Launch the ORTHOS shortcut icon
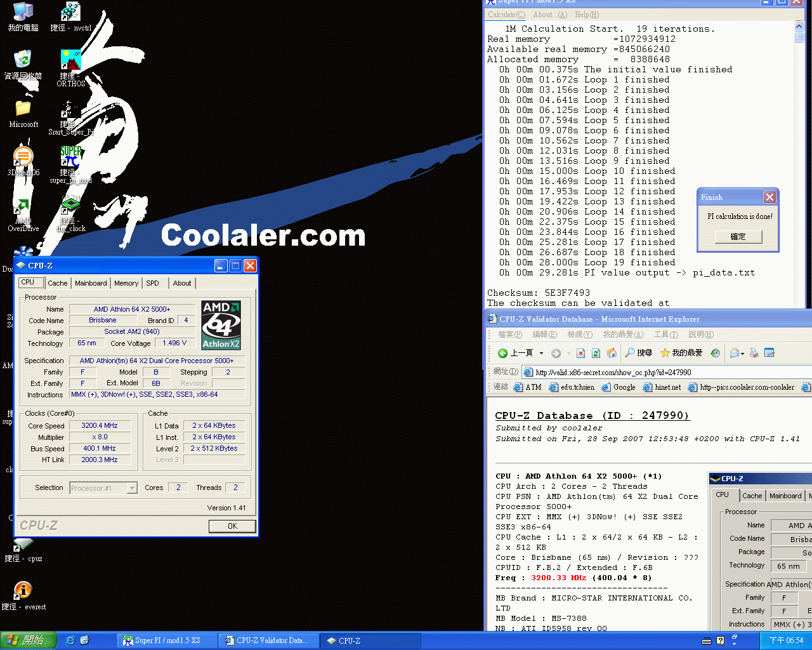Image resolution: width=812 pixels, height=650 pixels. tap(70, 69)
